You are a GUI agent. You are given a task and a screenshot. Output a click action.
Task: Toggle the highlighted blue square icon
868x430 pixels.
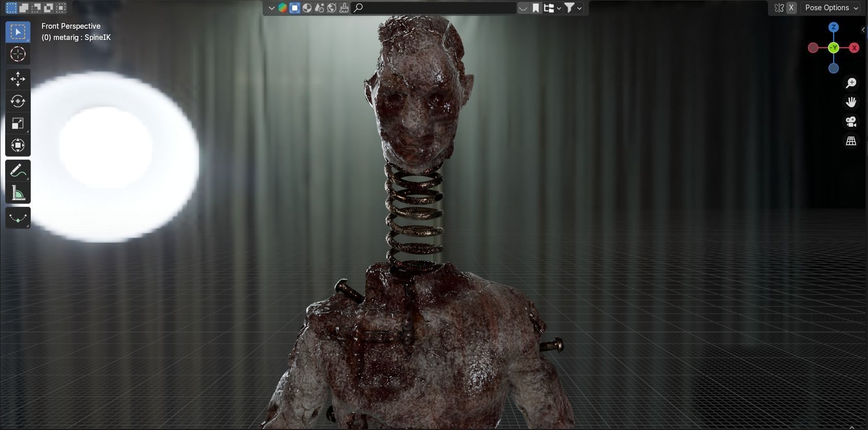[294, 8]
